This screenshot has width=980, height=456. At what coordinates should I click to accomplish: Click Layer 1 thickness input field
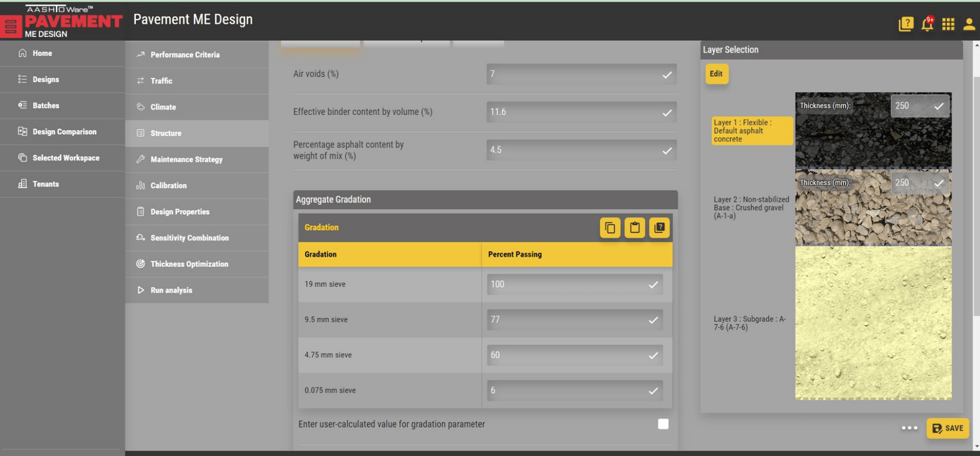pos(920,106)
